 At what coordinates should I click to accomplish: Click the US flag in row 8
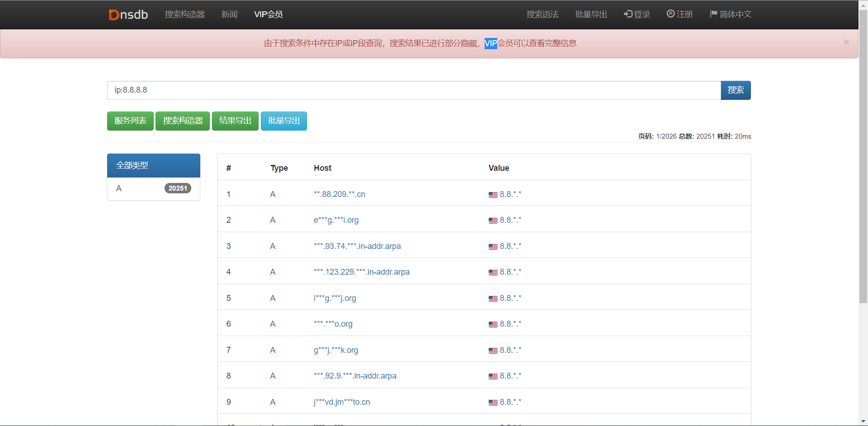coord(493,376)
